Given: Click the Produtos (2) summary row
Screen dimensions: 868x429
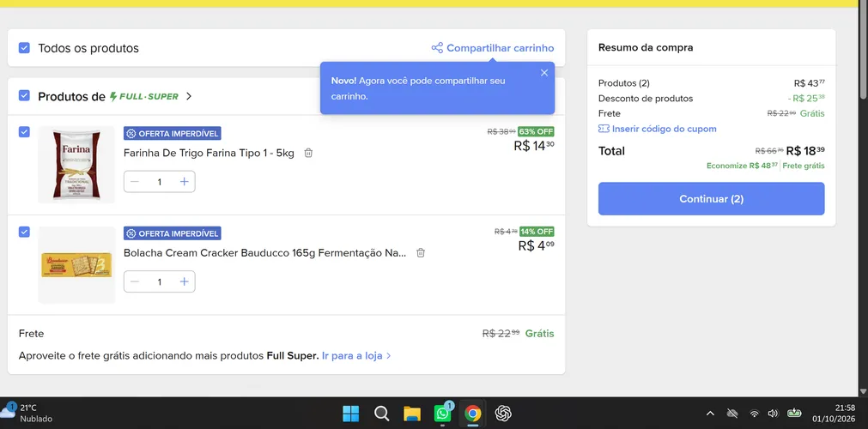Looking at the screenshot, I should 712,83.
